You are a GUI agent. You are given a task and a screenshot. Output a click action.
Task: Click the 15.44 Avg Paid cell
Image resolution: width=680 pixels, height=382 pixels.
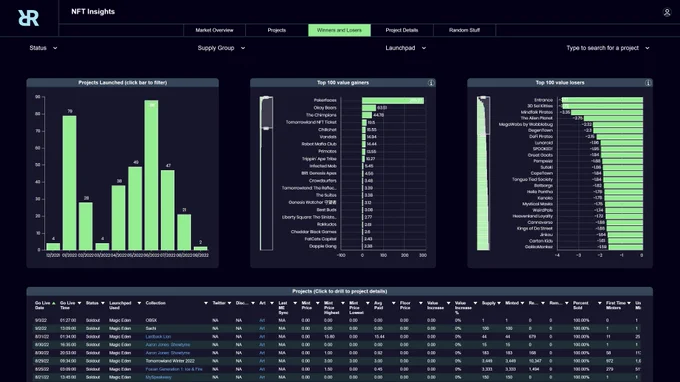point(379,336)
